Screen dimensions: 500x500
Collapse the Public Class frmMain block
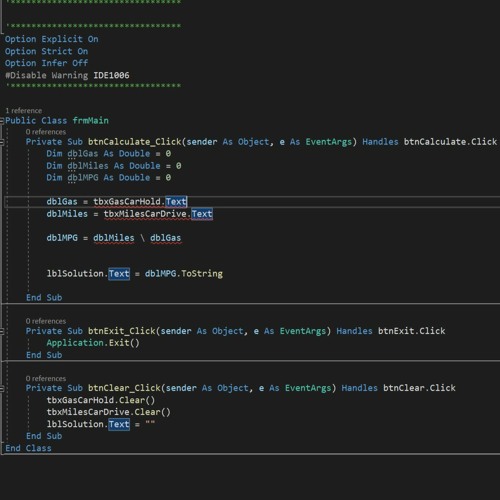coord(2,121)
